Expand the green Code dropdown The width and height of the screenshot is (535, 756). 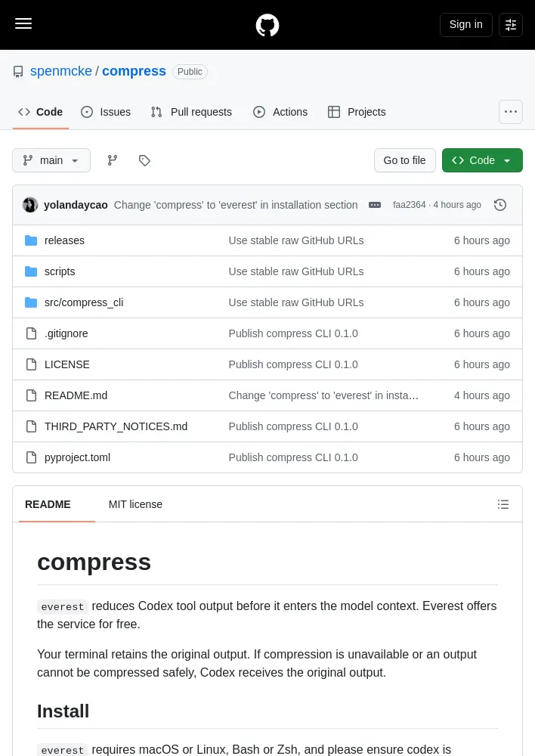482,160
